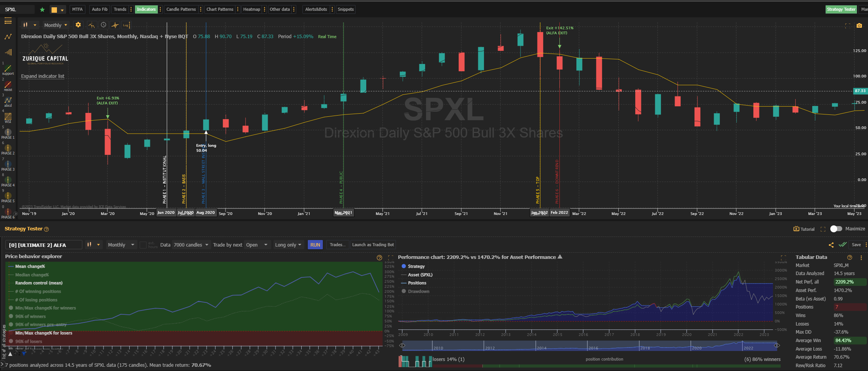
Task: Open the Candle Patterns tab
Action: click(181, 9)
